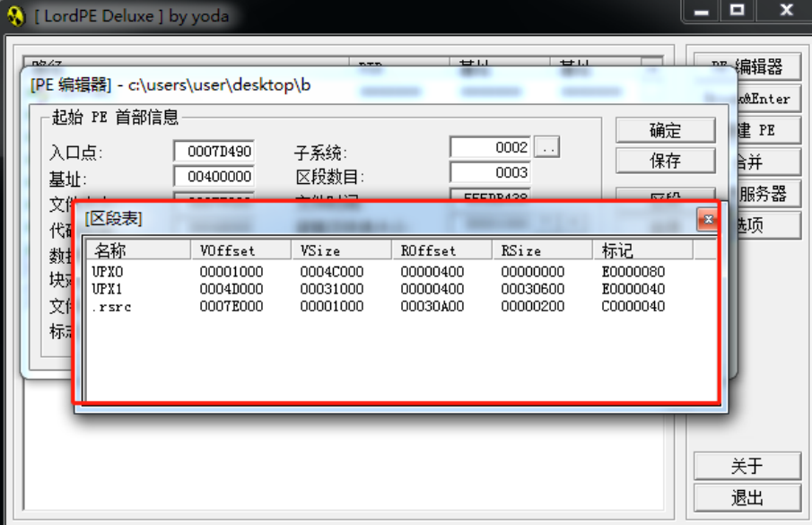The width and height of the screenshot is (812, 525).
Task: Click the 确定 button in PE editor
Action: coord(666,130)
